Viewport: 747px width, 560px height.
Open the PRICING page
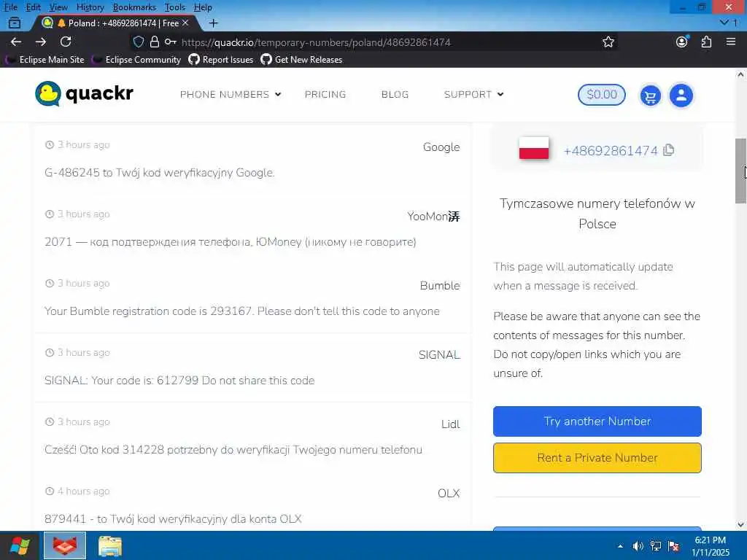point(325,94)
